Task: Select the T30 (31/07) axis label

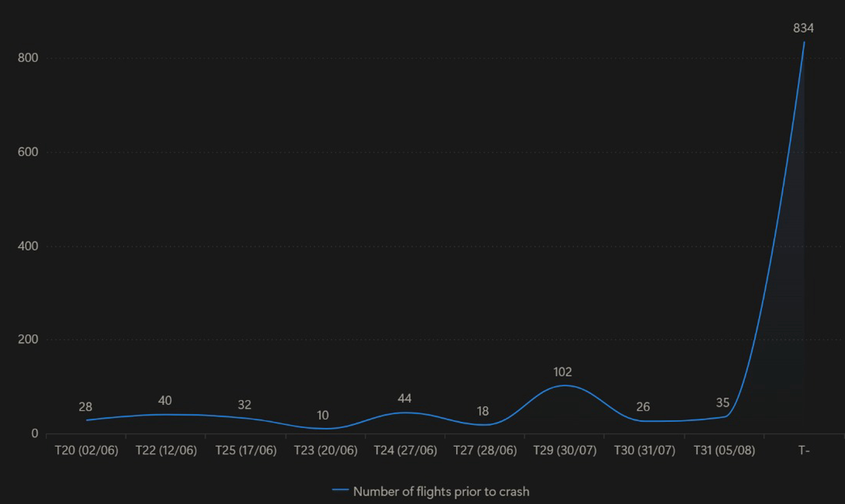Action: point(644,450)
